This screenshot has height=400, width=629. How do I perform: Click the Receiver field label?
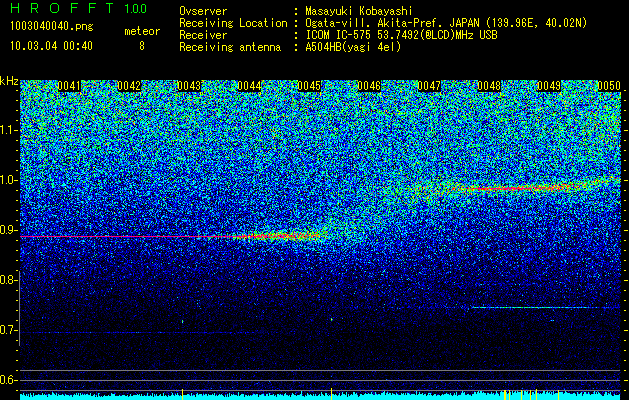pos(203,35)
